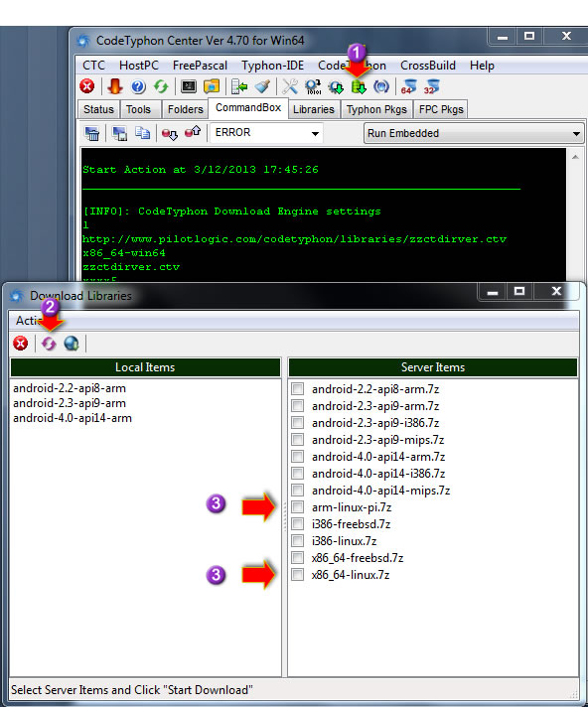The width and height of the screenshot is (588, 707).
Task: Check the android-2.3-api9-i386.7z checkbox
Action: click(x=298, y=422)
